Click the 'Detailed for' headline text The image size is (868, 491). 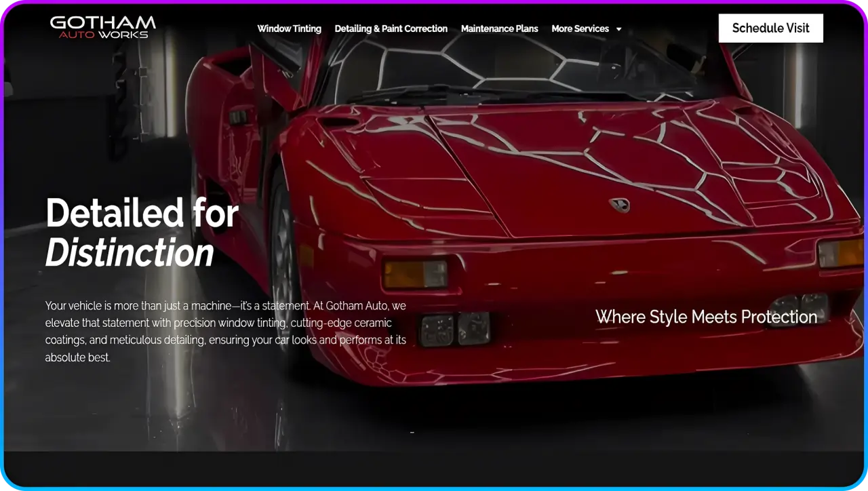[142, 213]
